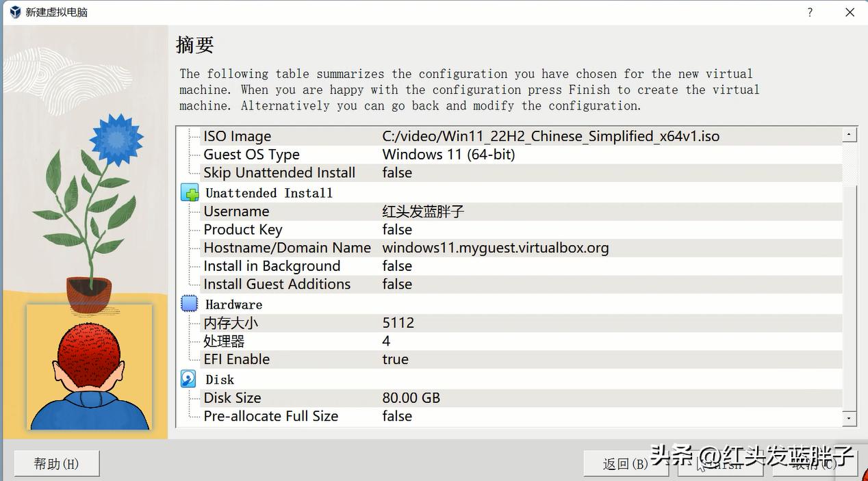
Task: Select the Username value 红头发蓝胖子
Action: 422,211
